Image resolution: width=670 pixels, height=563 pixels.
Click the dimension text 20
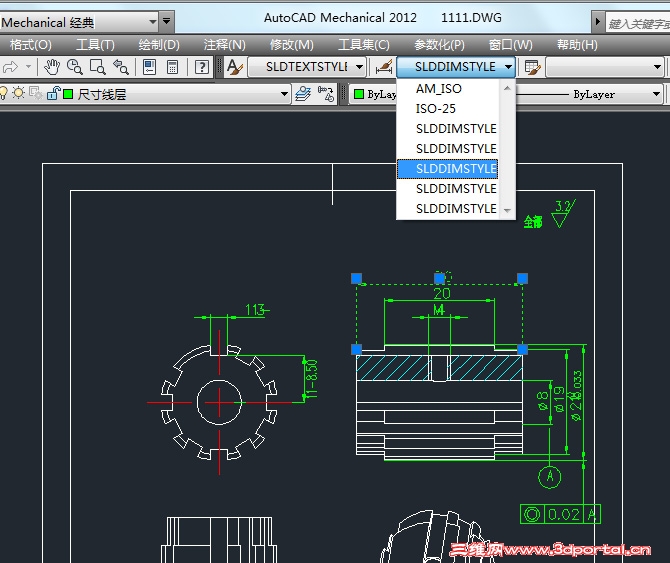442,293
